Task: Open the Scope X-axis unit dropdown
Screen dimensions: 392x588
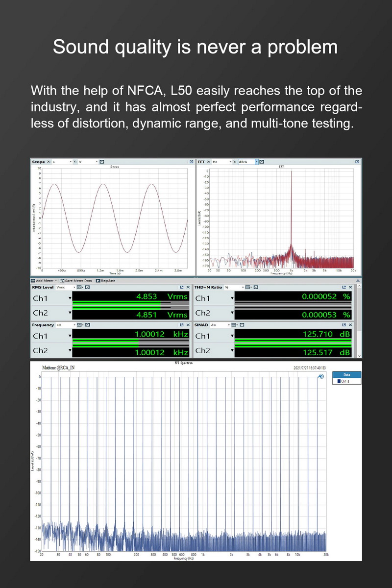Action: 71,162
